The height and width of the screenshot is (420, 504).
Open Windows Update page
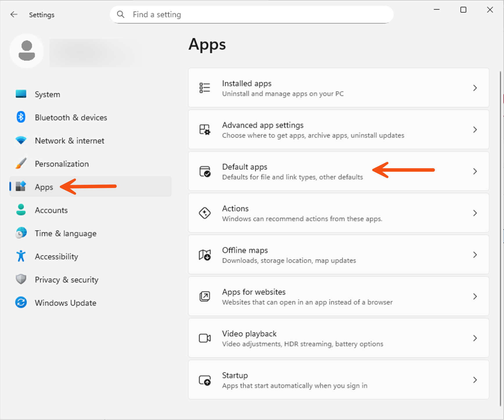(x=91, y=303)
